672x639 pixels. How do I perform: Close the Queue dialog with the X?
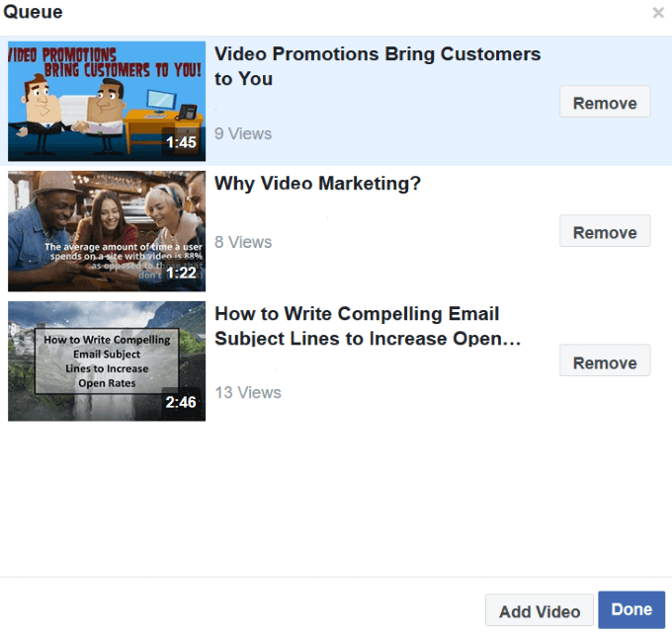[x=658, y=13]
